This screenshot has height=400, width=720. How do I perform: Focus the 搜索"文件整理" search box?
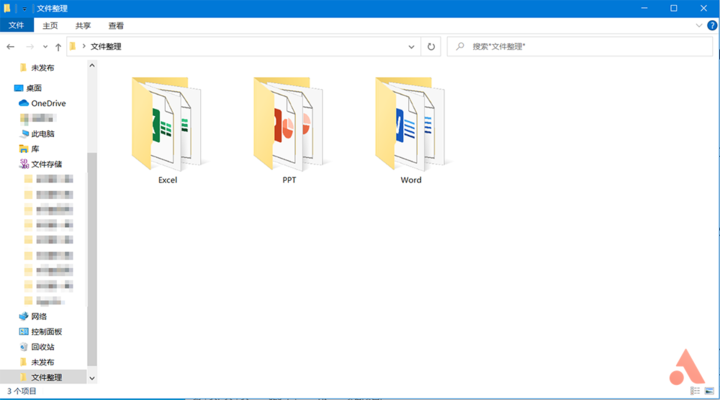[x=579, y=46]
